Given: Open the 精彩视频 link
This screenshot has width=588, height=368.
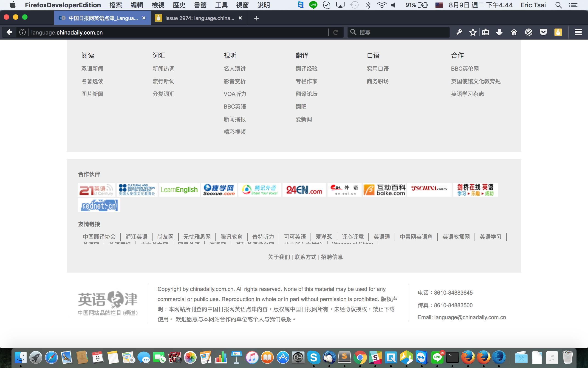Looking at the screenshot, I should pyautogui.click(x=235, y=132).
